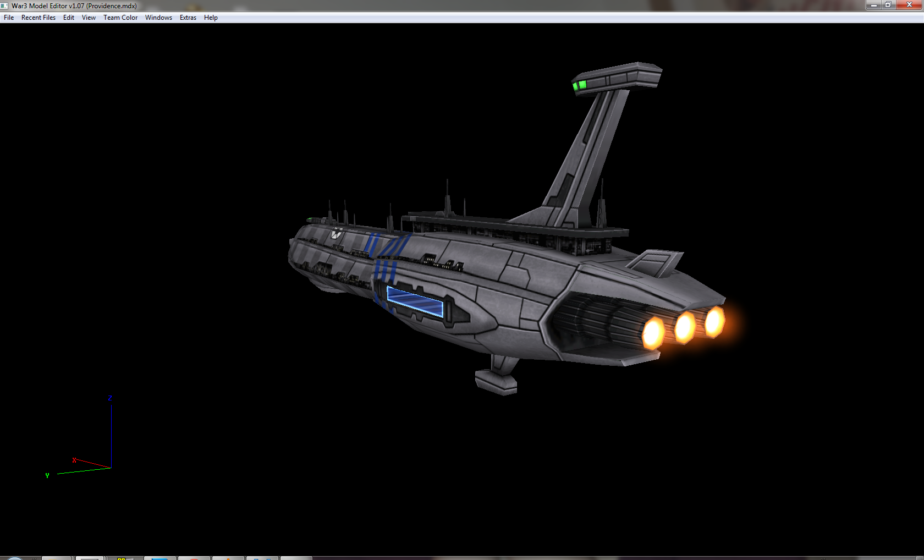
Task: Open the File menu
Action: coord(9,18)
